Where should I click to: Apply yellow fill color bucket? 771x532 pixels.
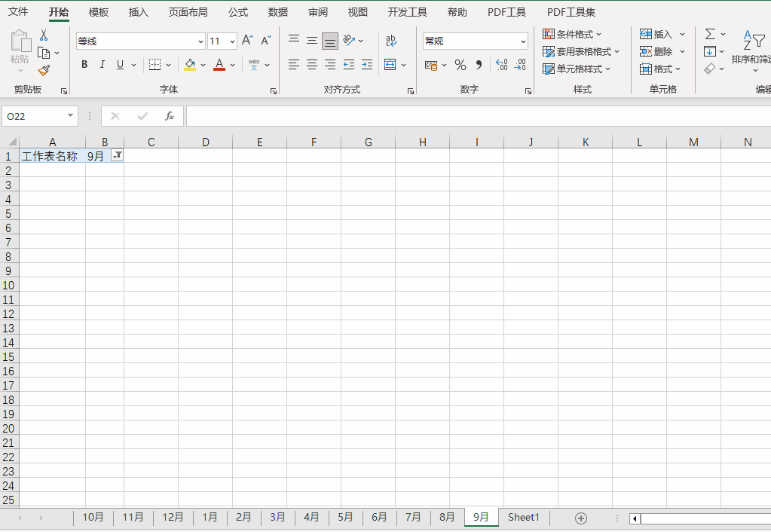pyautogui.click(x=190, y=64)
